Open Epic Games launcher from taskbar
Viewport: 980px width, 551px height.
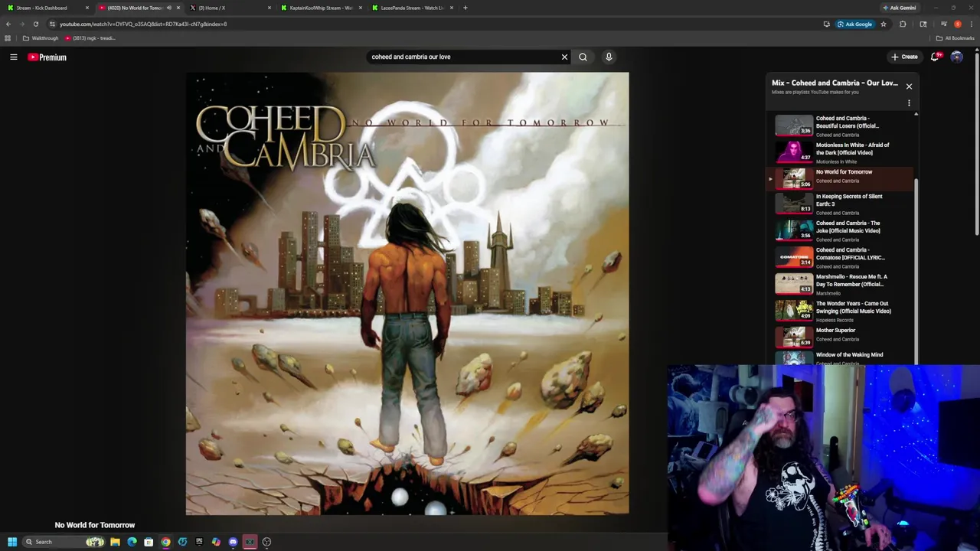(x=199, y=542)
